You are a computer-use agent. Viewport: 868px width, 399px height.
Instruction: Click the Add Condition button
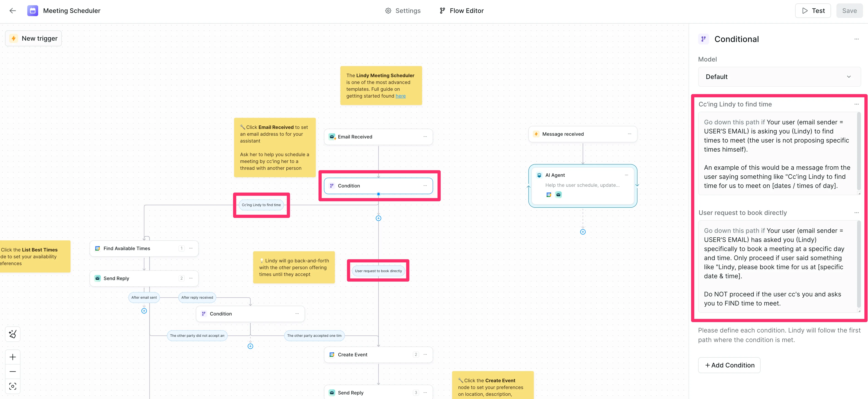(x=729, y=365)
